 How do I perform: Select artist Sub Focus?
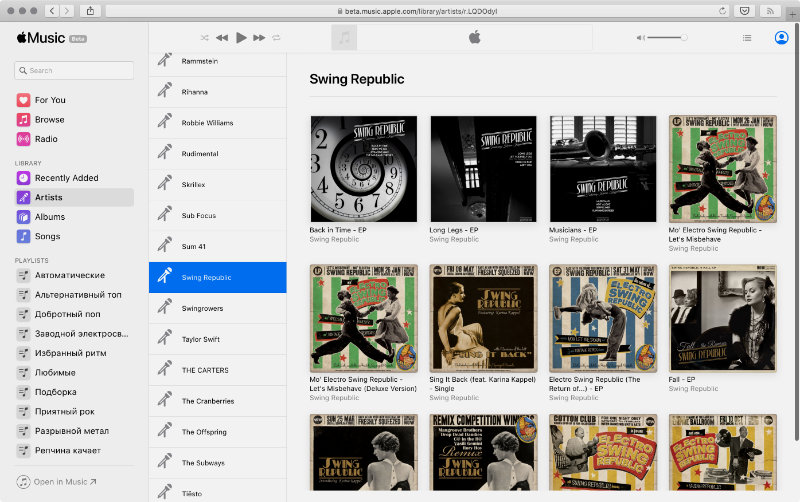pyautogui.click(x=218, y=216)
